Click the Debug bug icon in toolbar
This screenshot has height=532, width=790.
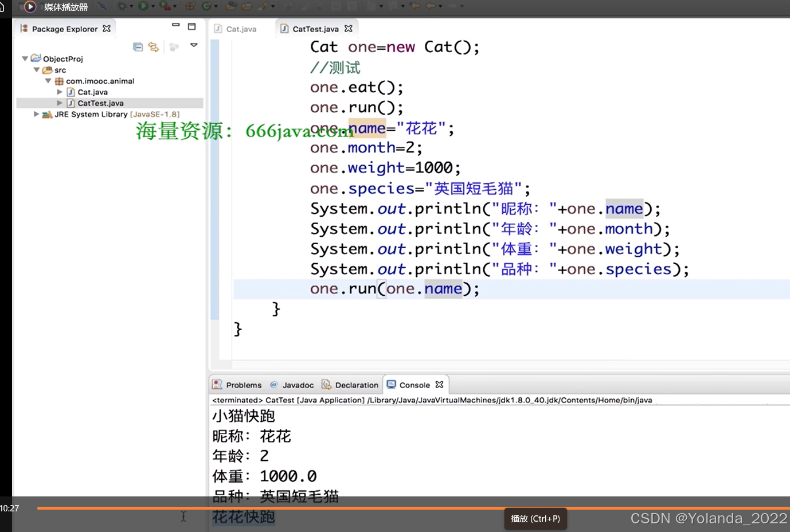[122, 6]
